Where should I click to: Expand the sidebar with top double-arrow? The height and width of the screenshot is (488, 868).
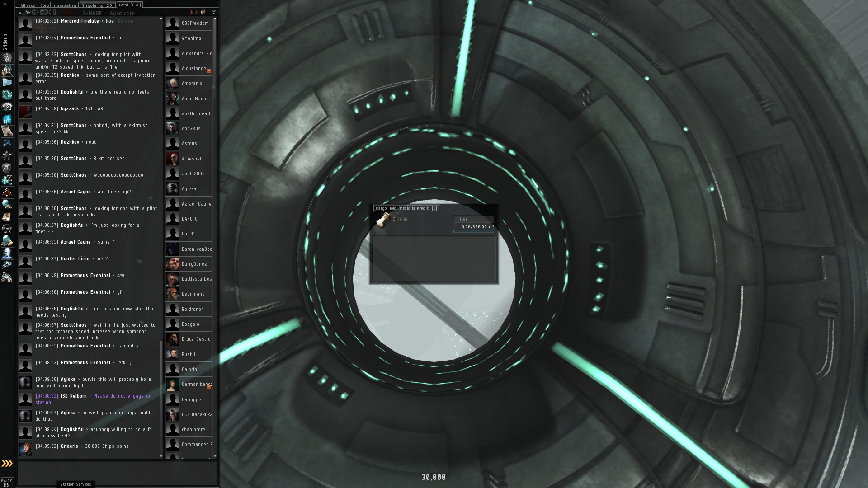pyautogui.click(x=5, y=4)
